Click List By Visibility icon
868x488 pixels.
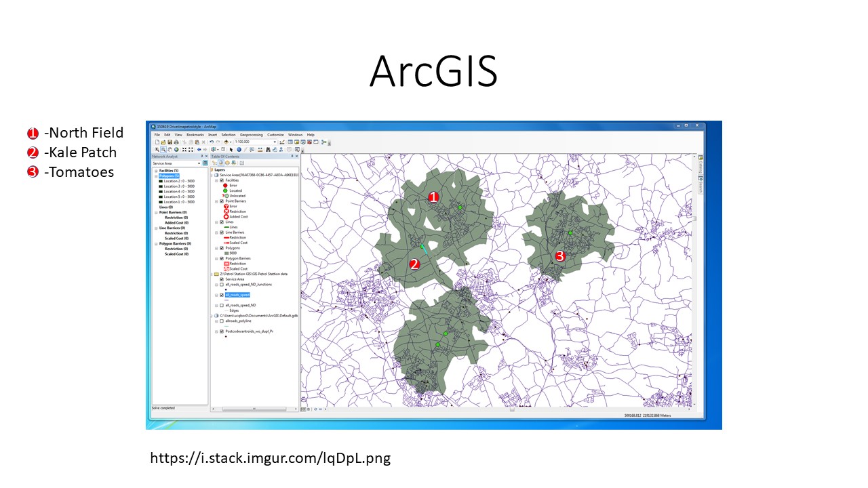[x=227, y=163]
